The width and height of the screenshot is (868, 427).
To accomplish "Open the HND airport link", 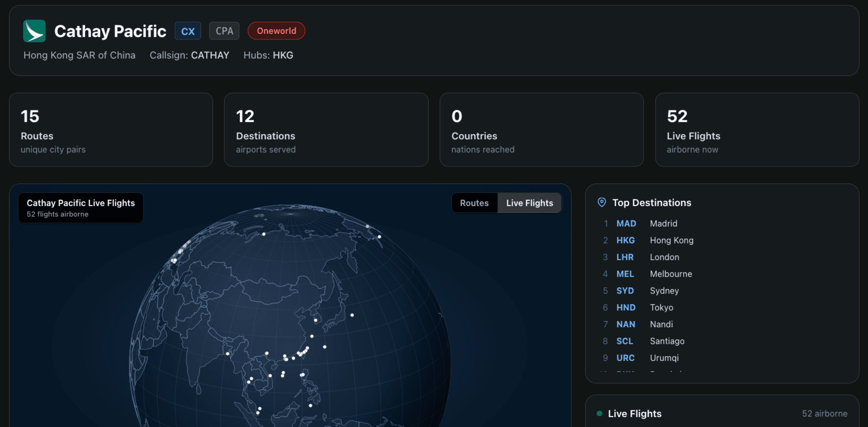I will click(x=626, y=308).
